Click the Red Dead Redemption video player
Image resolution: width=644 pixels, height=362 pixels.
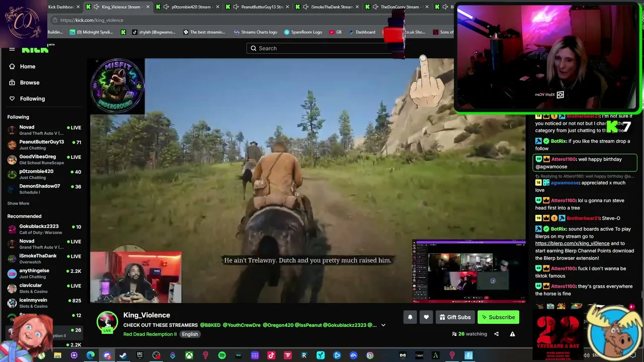[308, 181]
